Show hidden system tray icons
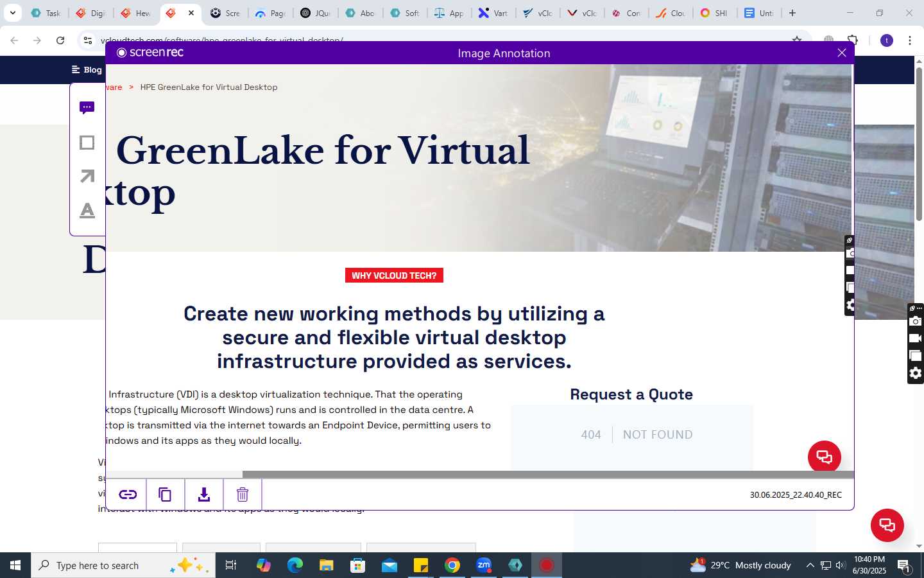Image resolution: width=924 pixels, height=578 pixels. pyautogui.click(x=810, y=565)
